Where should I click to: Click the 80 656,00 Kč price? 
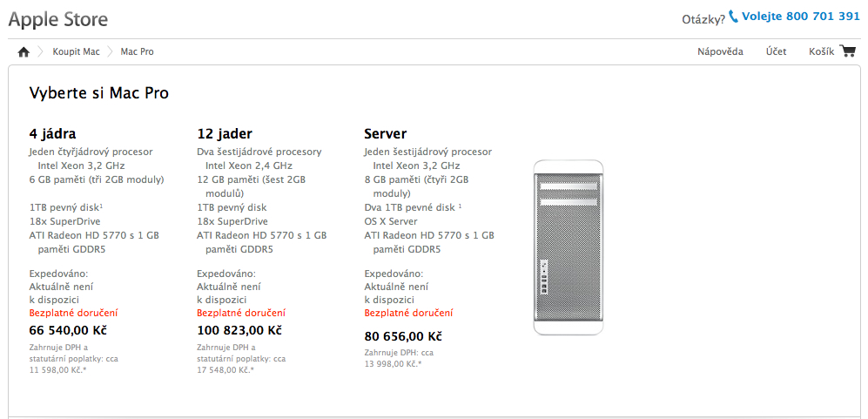click(x=403, y=336)
